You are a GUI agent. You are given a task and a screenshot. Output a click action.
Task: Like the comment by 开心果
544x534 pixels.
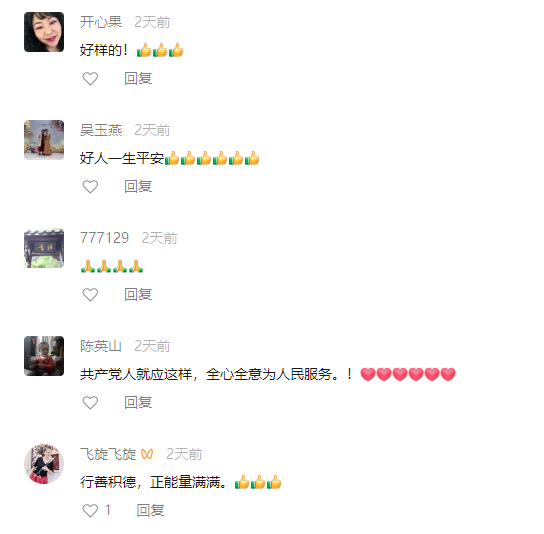pyautogui.click(x=90, y=79)
